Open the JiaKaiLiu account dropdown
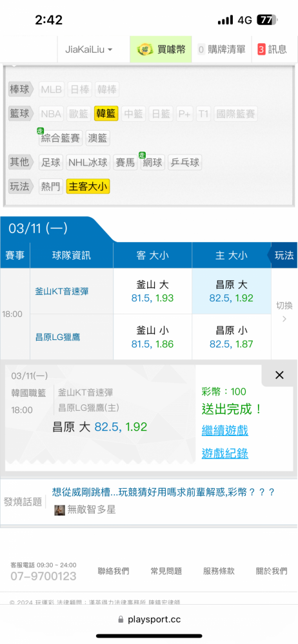Screen dimensions: 298x644 [x=88, y=50]
